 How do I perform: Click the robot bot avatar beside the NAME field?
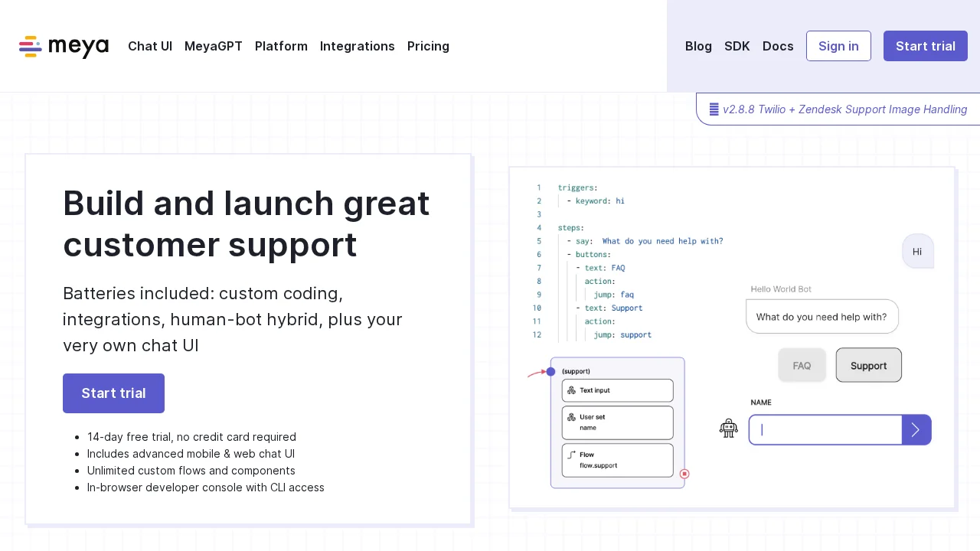coord(728,429)
